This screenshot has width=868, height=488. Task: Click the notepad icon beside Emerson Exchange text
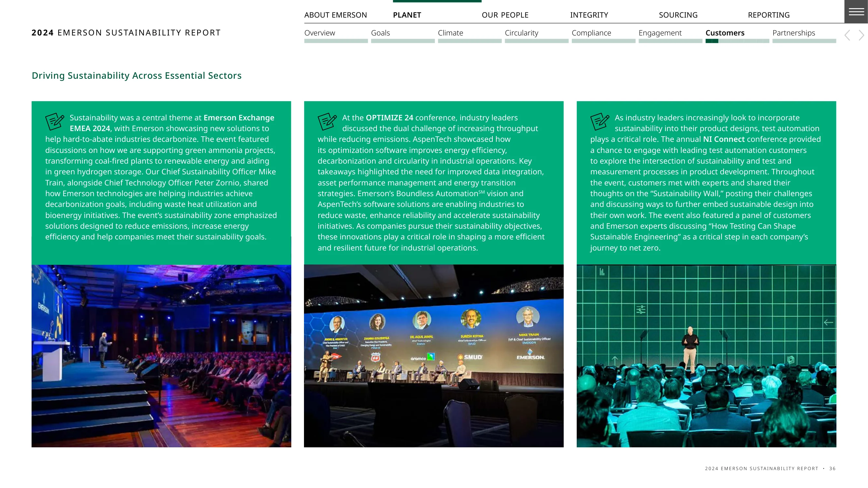[x=55, y=121]
